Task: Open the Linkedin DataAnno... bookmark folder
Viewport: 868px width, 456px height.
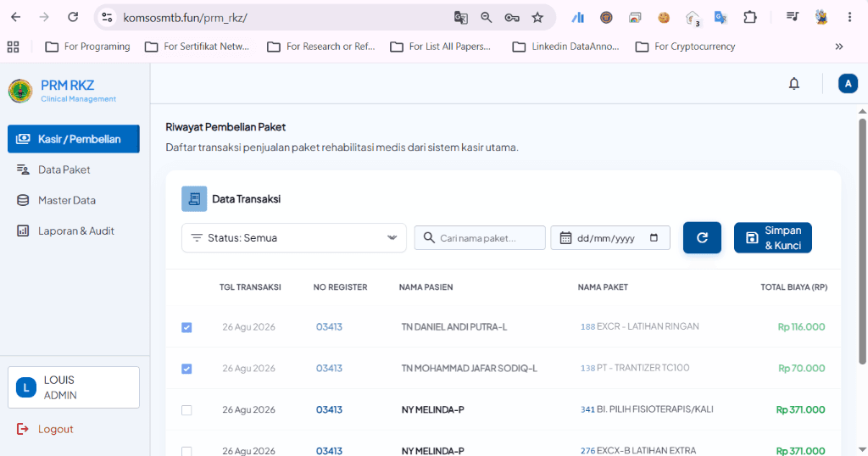Action: coord(565,47)
